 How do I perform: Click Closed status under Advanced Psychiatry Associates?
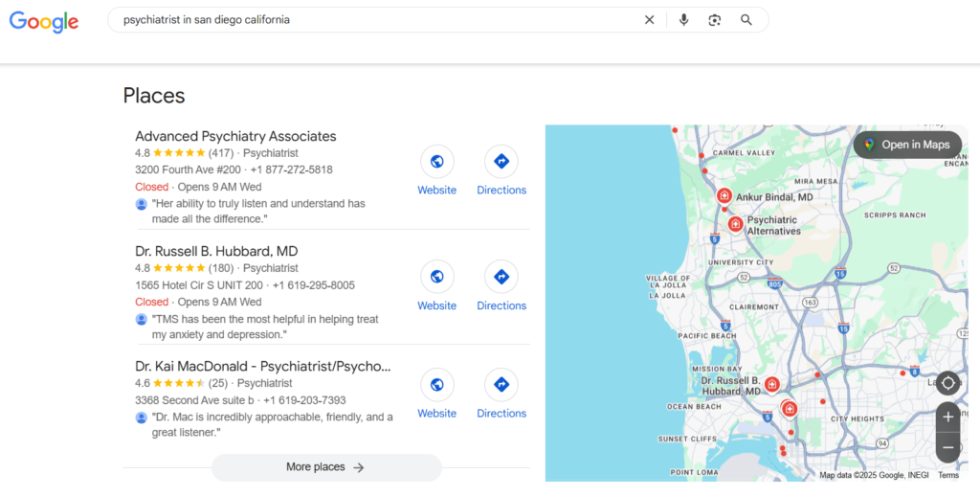click(x=152, y=187)
